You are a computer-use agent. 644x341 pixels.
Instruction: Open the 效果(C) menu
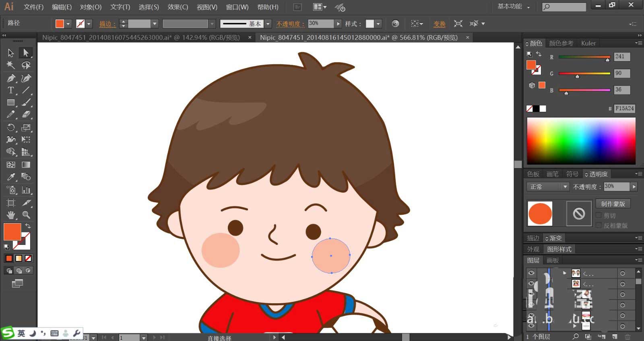pyautogui.click(x=178, y=7)
